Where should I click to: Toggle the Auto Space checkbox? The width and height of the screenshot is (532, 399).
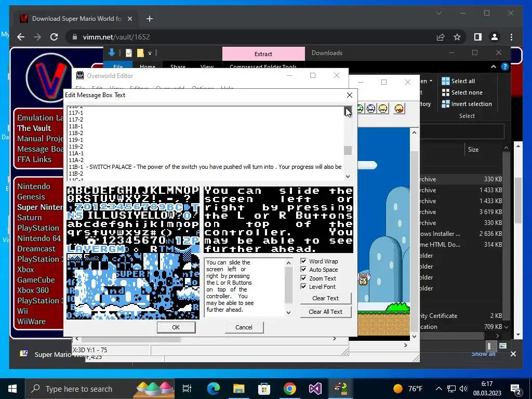tap(303, 270)
